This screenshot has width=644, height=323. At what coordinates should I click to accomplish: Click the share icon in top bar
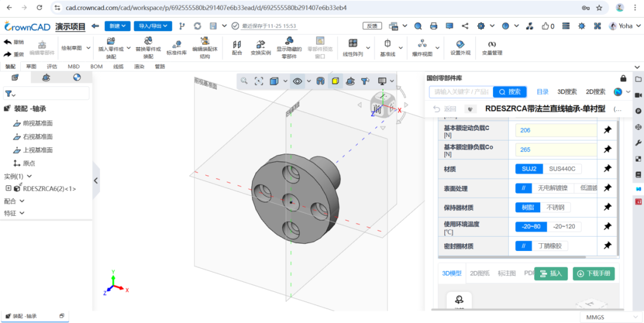[465, 26]
